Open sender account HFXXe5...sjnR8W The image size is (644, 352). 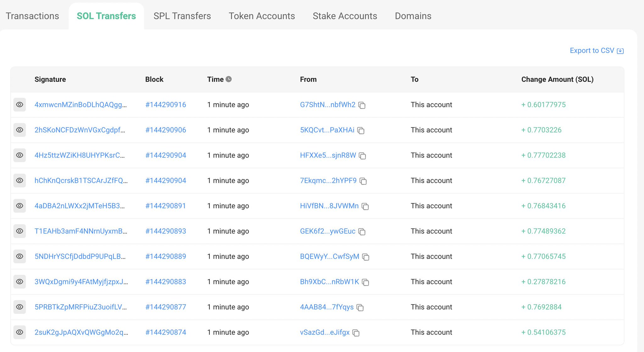328,155
